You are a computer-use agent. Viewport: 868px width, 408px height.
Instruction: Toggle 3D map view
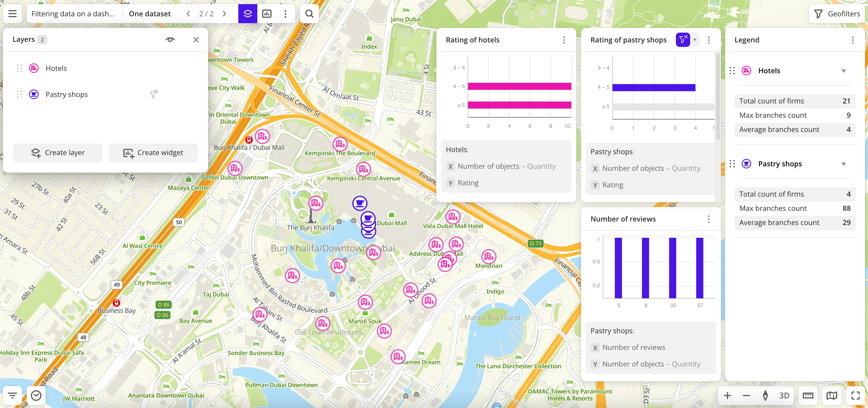pyautogui.click(x=784, y=395)
